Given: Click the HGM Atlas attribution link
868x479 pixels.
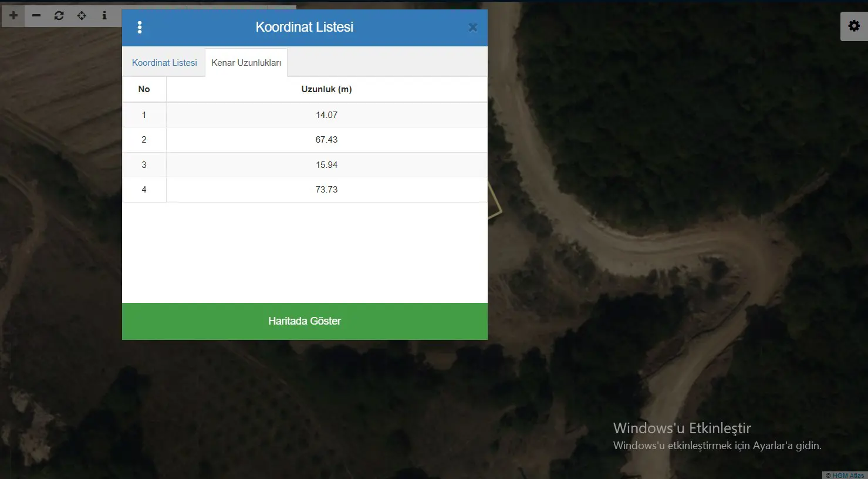Looking at the screenshot, I should [848, 475].
